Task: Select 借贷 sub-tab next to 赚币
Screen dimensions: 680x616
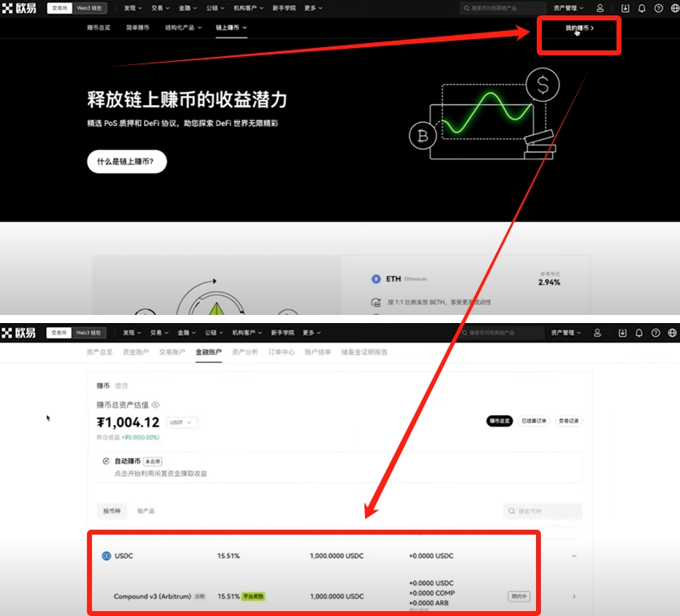Action: click(x=121, y=386)
